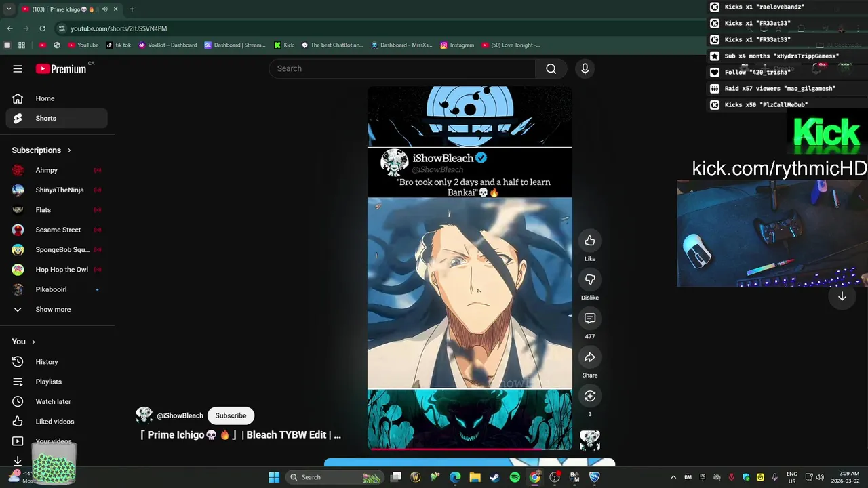
Task: Subscribe to iShowBleach
Action: click(231, 415)
